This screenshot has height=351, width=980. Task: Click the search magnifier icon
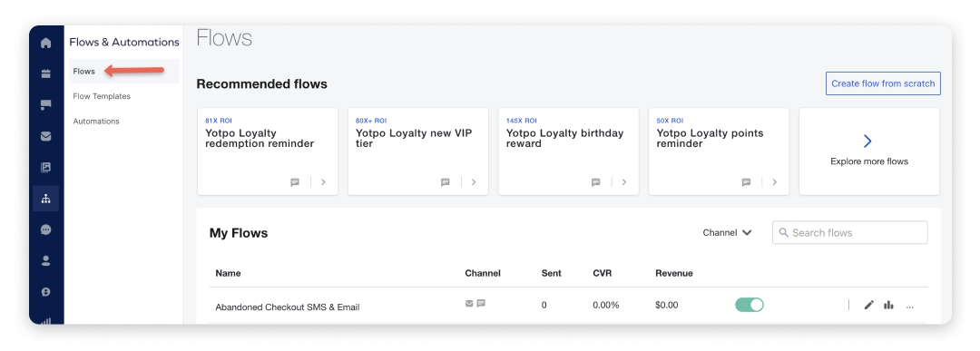784,232
